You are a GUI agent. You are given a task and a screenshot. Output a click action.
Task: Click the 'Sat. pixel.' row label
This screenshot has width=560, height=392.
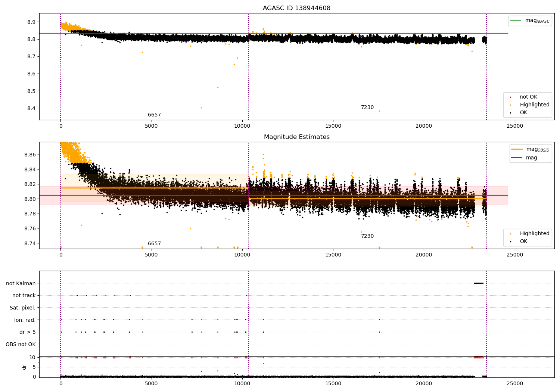pyautogui.click(x=23, y=308)
